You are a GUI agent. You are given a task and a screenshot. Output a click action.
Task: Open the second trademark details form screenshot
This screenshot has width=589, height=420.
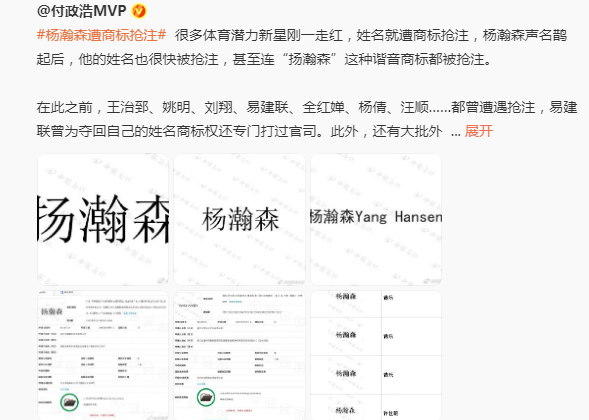240,355
